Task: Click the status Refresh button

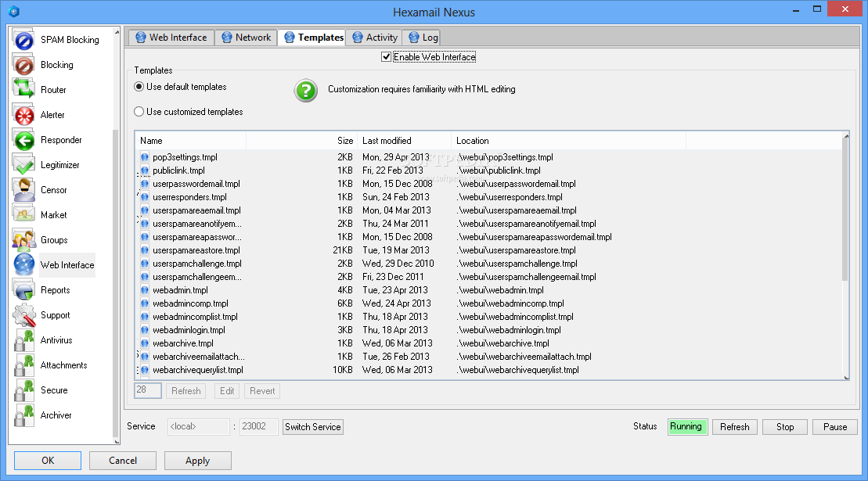Action: [735, 427]
